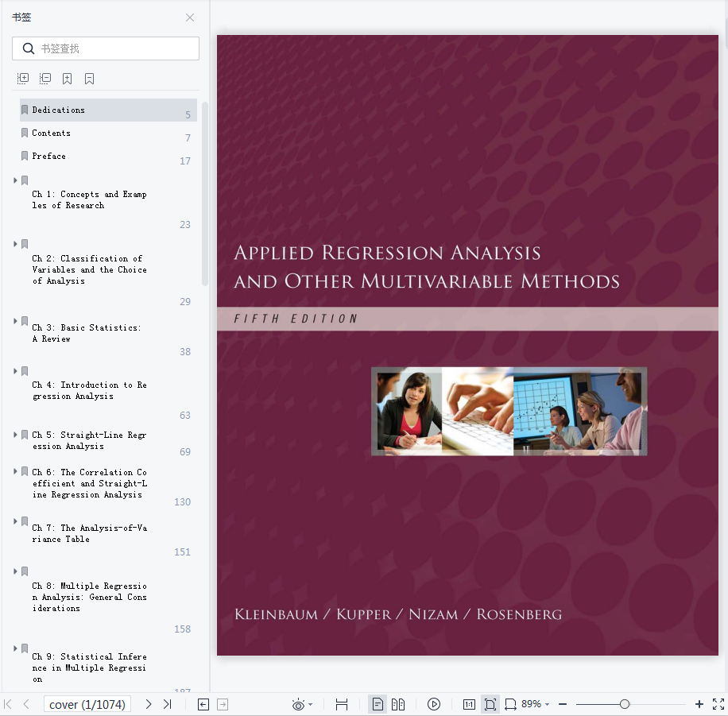Expand Ch 3 Basic Statistics bookmark
Image resolution: width=728 pixels, height=716 pixels.
click(x=15, y=321)
